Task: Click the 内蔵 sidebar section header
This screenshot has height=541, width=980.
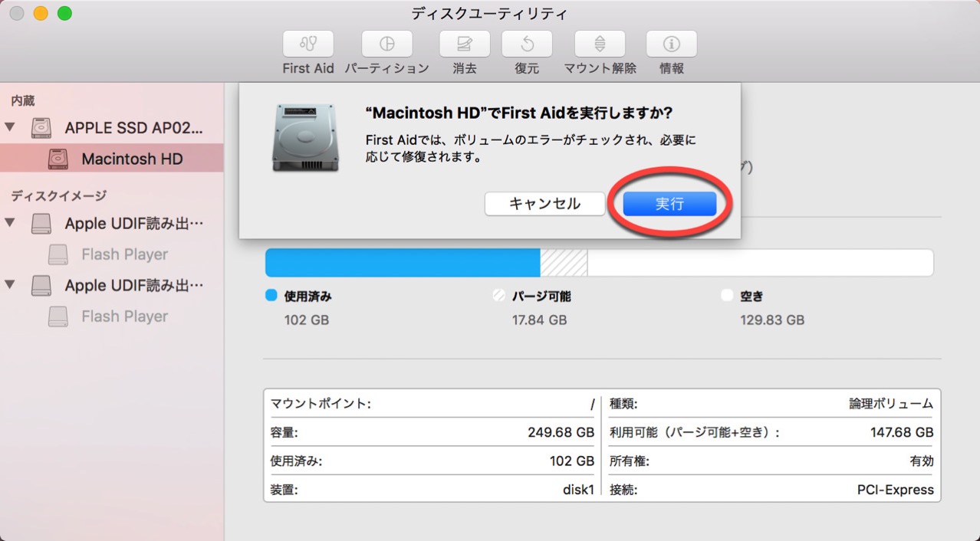Action: point(22,100)
